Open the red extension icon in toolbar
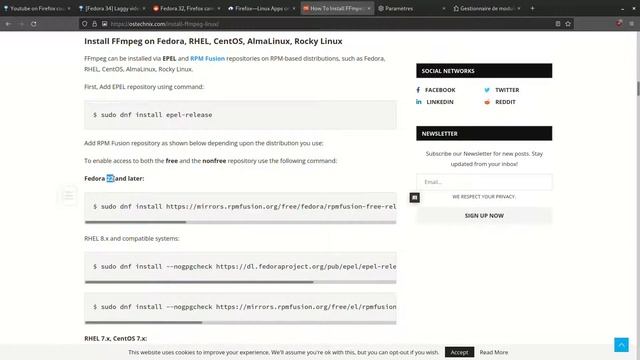Screen dimensions: 640x360 coord(619,24)
